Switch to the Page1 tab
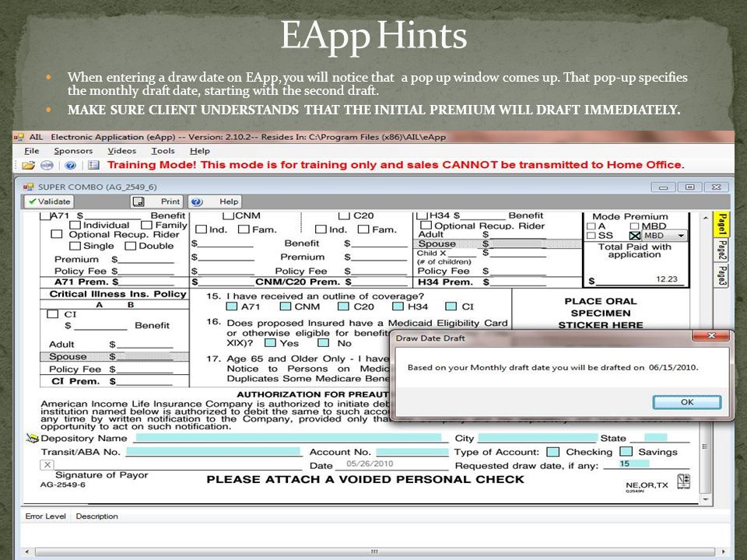 click(x=722, y=224)
